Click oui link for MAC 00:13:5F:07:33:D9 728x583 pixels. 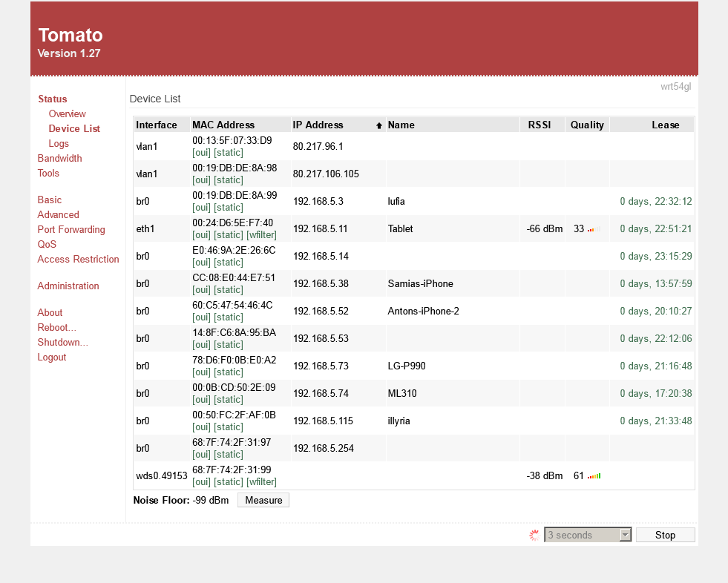point(201,152)
